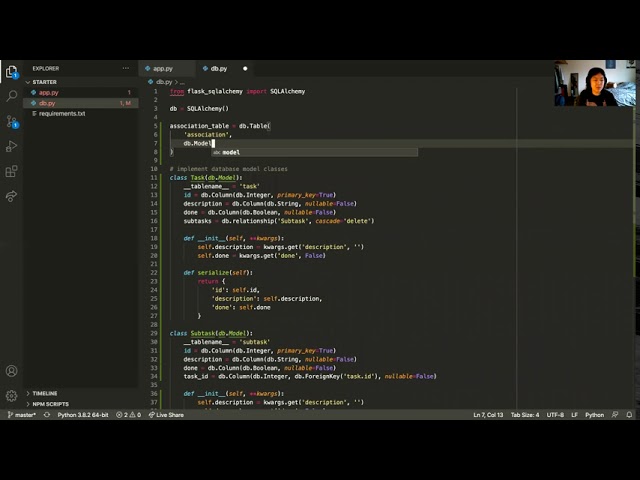Open the Run and Debug view

(x=11, y=146)
